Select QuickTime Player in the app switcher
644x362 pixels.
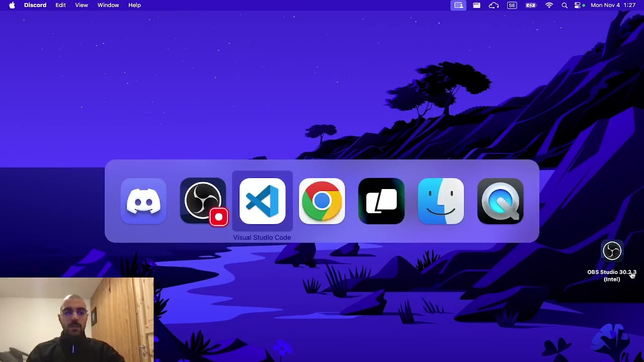(x=500, y=201)
